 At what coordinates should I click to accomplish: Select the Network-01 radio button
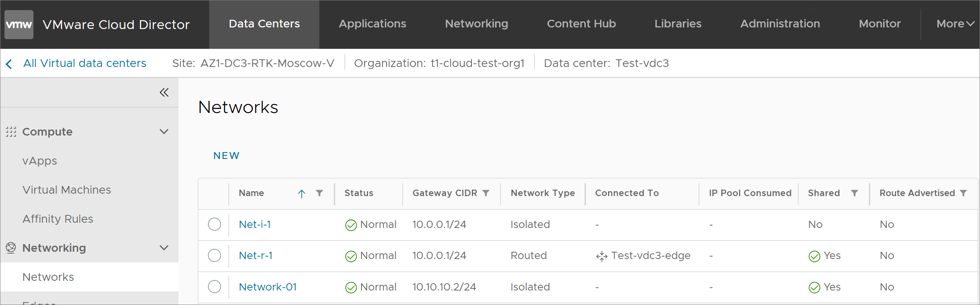pyautogui.click(x=214, y=287)
